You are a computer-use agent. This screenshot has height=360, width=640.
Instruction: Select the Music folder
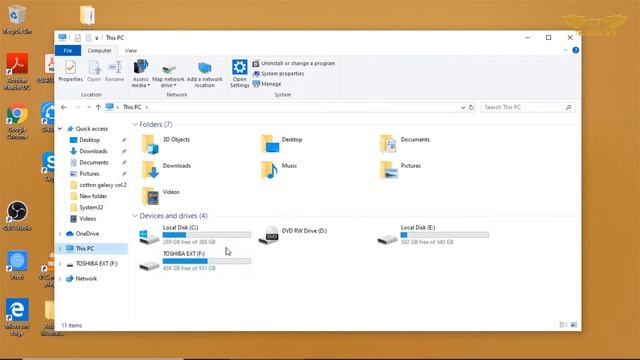pyautogui.click(x=279, y=170)
